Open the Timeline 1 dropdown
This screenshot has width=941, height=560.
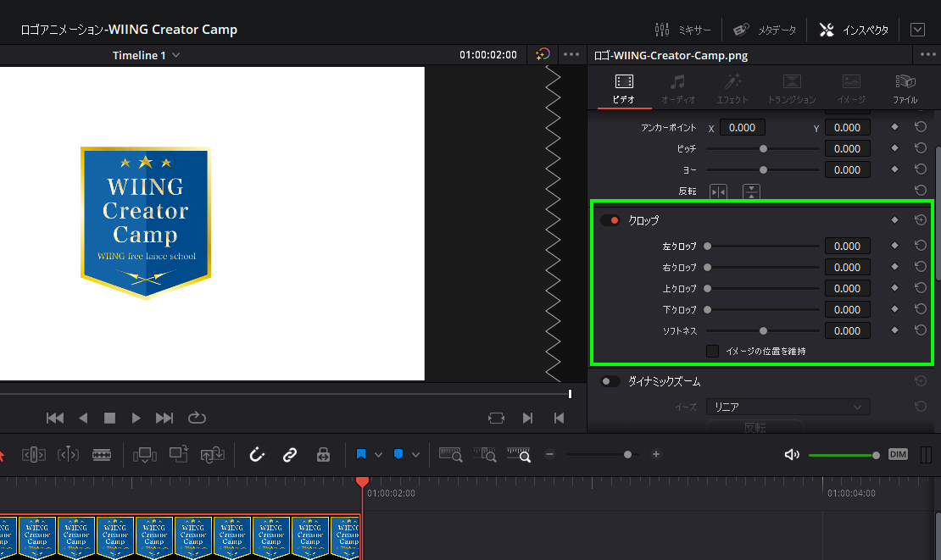pos(146,55)
